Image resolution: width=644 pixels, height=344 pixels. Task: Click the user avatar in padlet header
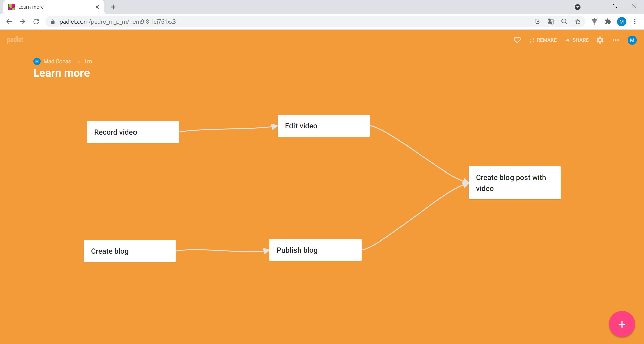[632, 40]
